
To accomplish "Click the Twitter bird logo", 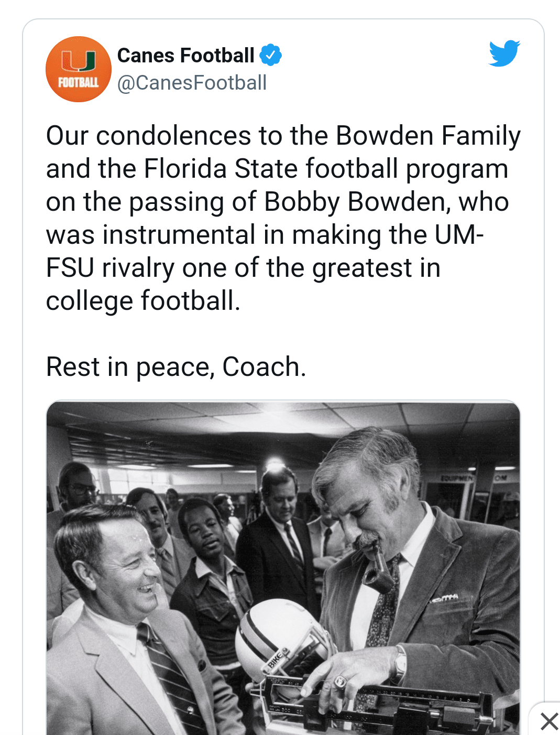I will click(504, 53).
